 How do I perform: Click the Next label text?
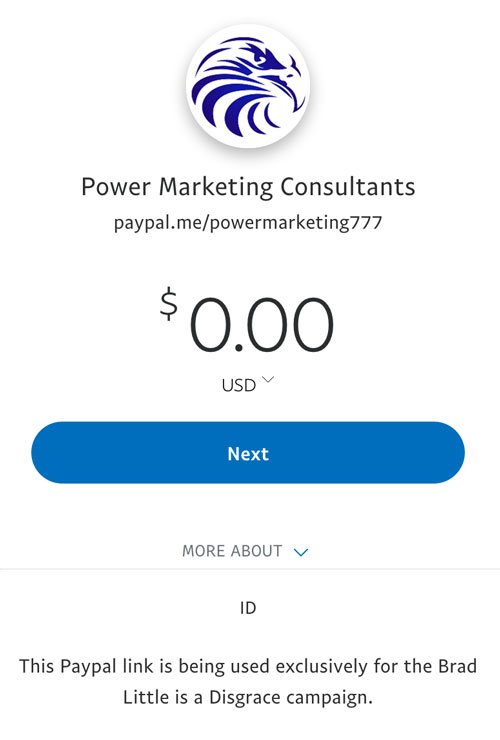[x=248, y=454]
